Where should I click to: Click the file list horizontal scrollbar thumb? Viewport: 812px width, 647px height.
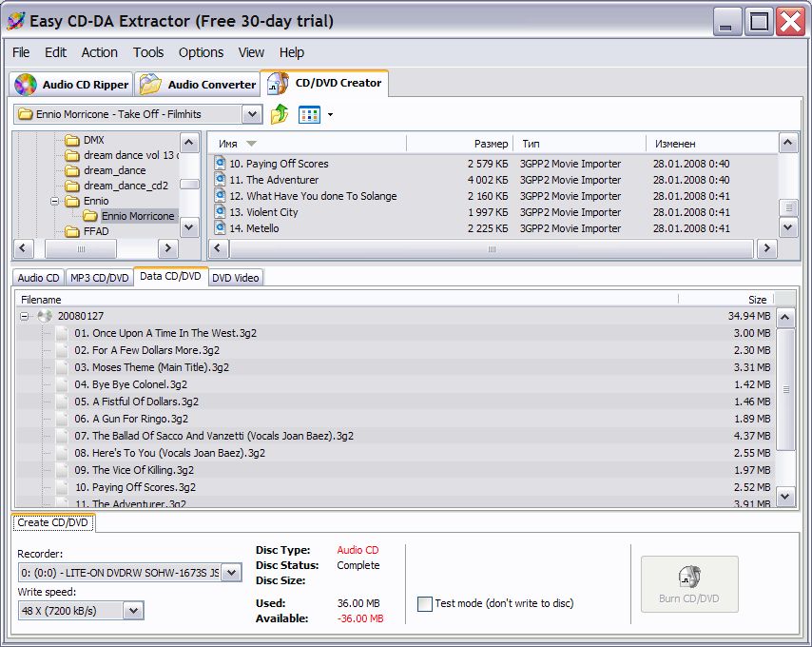click(492, 249)
